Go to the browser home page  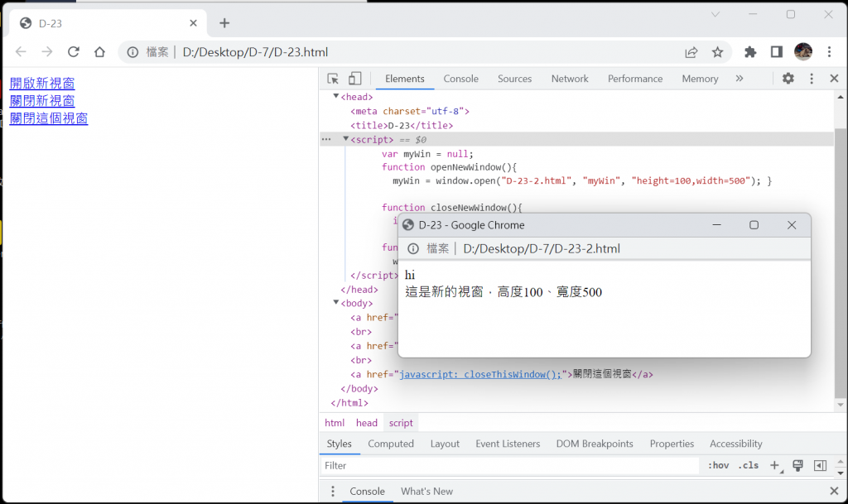(99, 52)
